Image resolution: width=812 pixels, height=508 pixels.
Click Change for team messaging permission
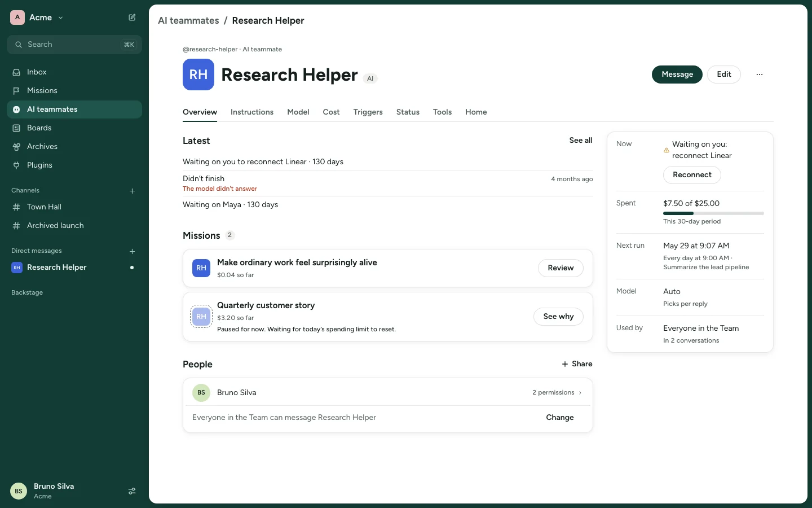560,418
